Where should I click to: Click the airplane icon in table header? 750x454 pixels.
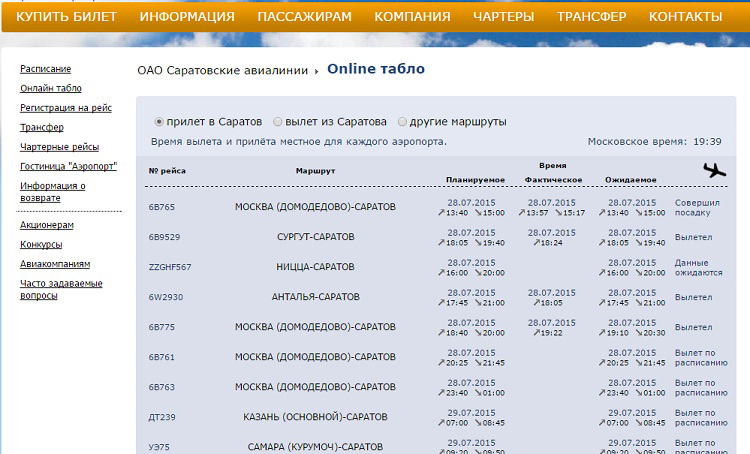click(x=713, y=170)
